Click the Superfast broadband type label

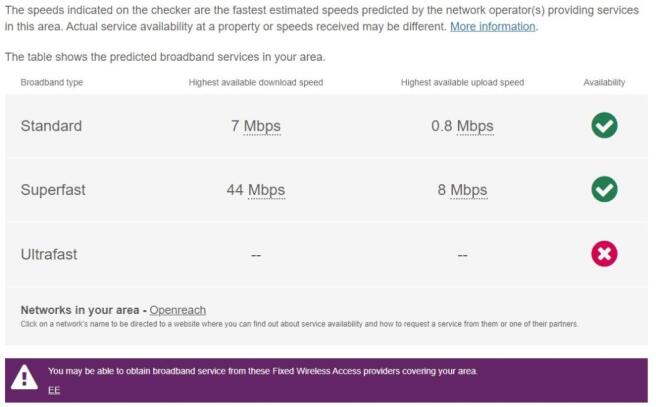(x=53, y=190)
